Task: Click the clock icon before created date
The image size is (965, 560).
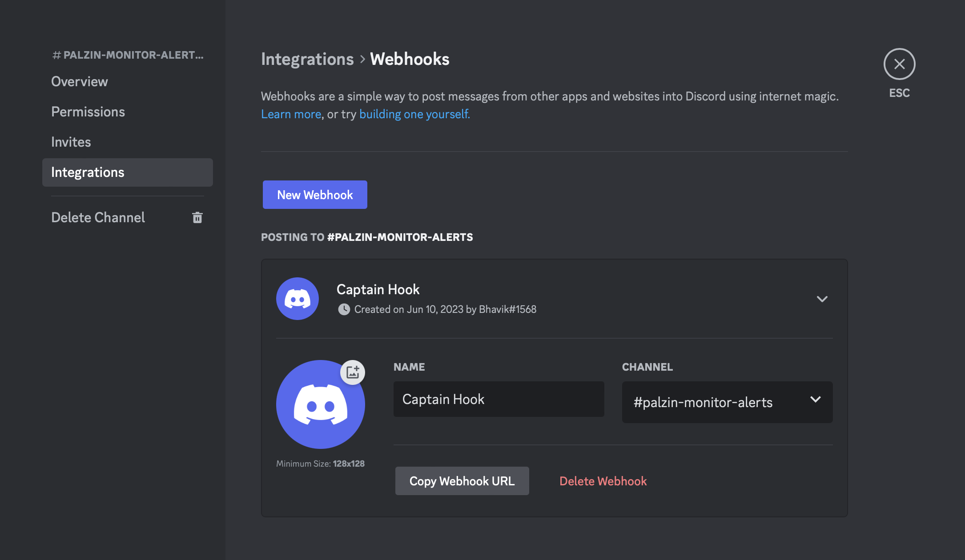Action: [x=344, y=309]
